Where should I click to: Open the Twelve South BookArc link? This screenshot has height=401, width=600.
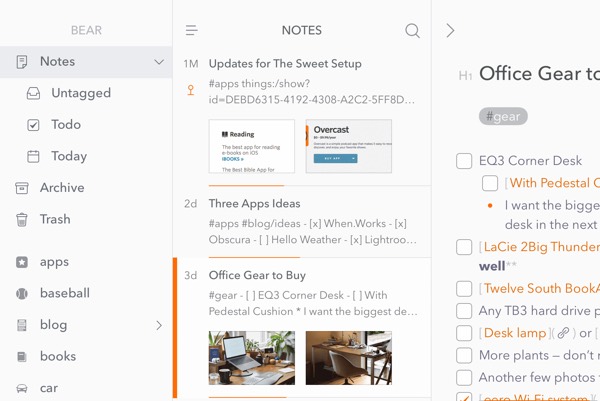point(542,288)
